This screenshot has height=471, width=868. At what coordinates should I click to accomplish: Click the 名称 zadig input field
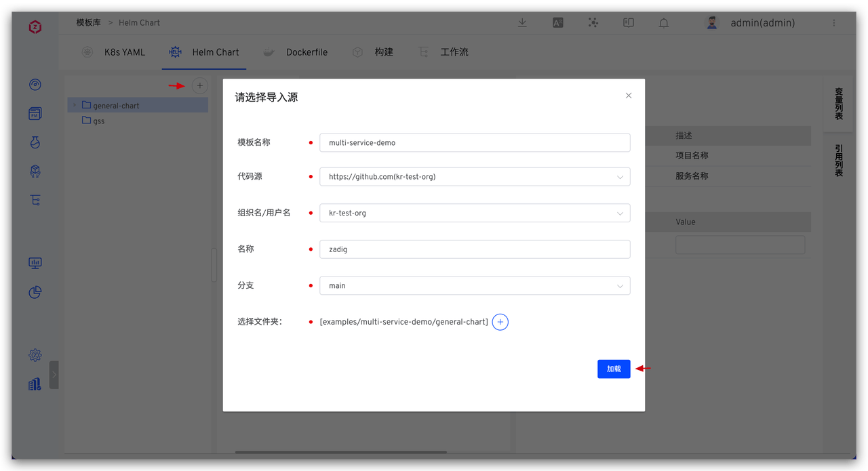click(474, 249)
